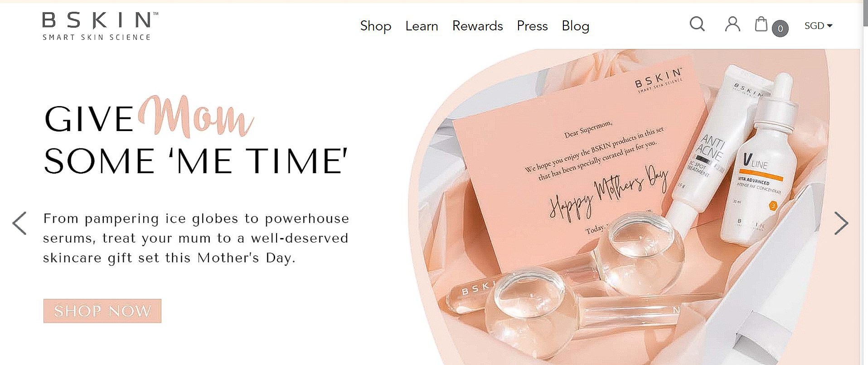This screenshot has width=868, height=365.
Task: Go to the Press page
Action: click(x=532, y=26)
